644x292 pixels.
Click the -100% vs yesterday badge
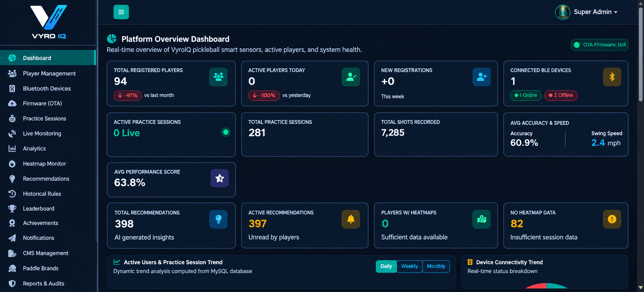coord(264,95)
